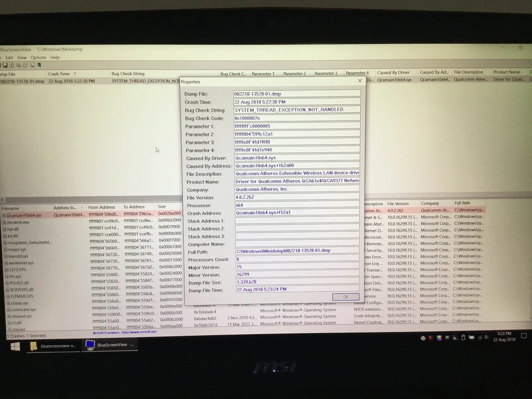532x399 pixels.
Task: Click the Dump File field in Properties
Action: (x=297, y=94)
